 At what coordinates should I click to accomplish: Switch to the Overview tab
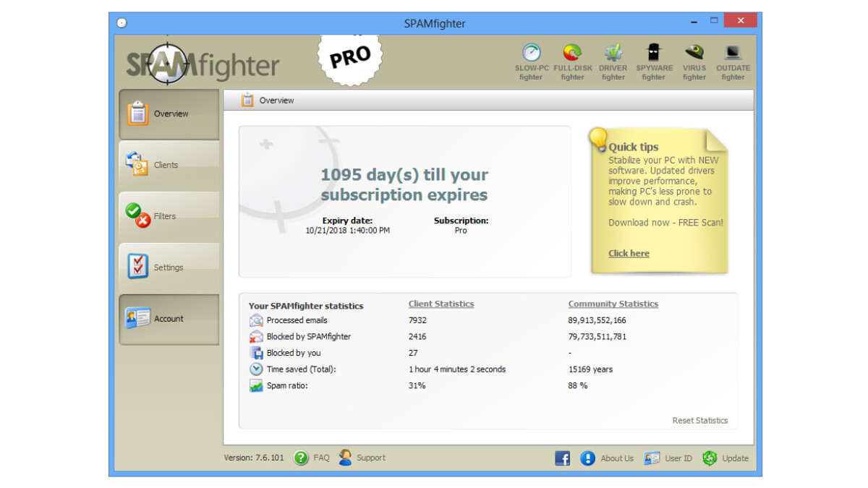coord(169,114)
